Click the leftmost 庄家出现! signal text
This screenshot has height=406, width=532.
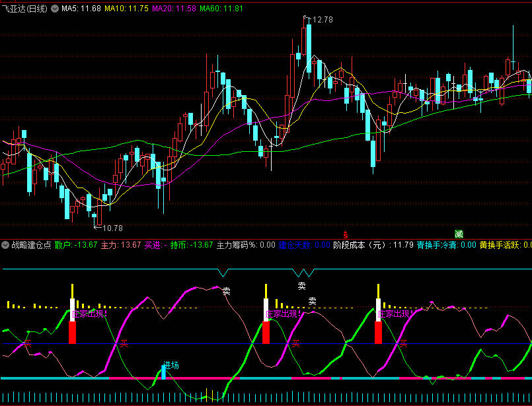tap(91, 314)
